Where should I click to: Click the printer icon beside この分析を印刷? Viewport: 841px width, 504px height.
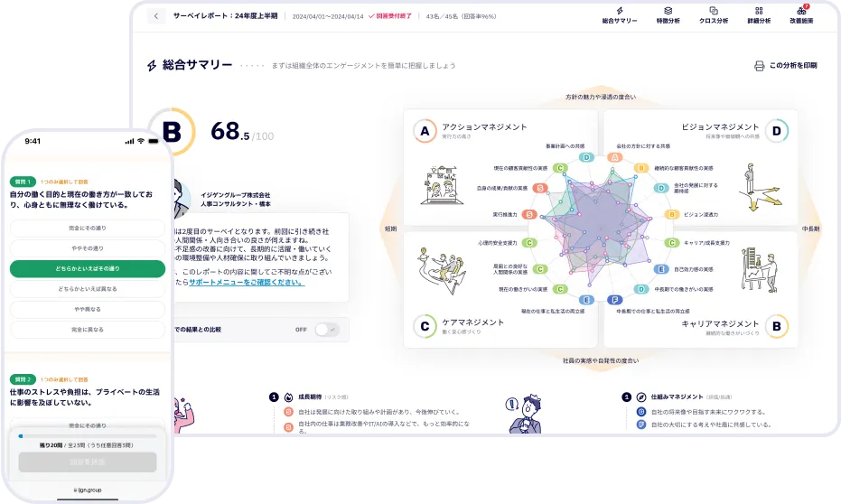click(x=759, y=66)
